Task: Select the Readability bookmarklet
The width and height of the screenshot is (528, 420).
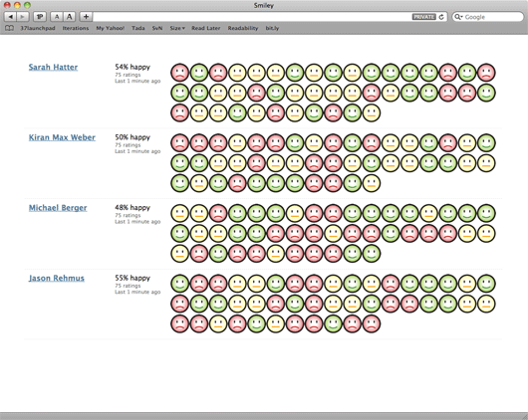Action: [x=243, y=28]
